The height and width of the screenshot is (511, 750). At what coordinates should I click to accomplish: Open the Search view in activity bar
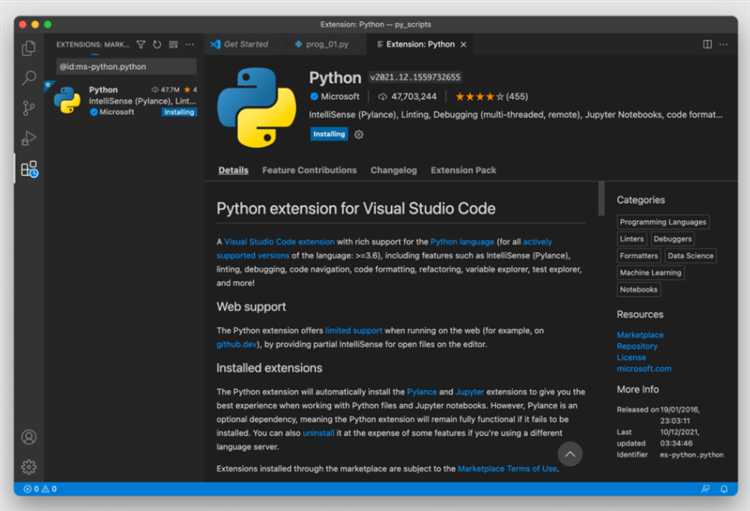point(29,78)
